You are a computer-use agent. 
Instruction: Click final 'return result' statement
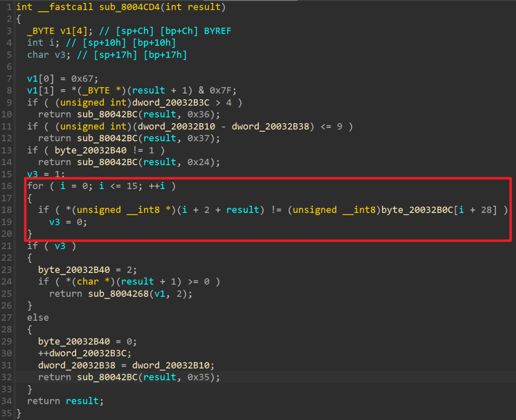tap(65, 401)
